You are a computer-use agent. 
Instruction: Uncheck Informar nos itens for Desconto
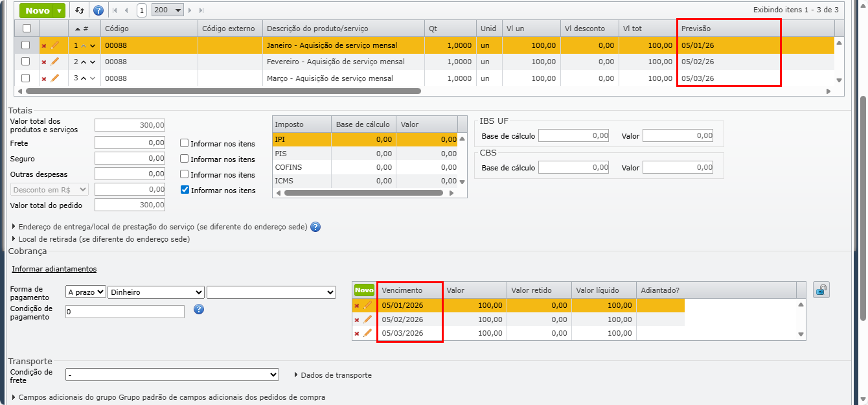pyautogui.click(x=185, y=190)
